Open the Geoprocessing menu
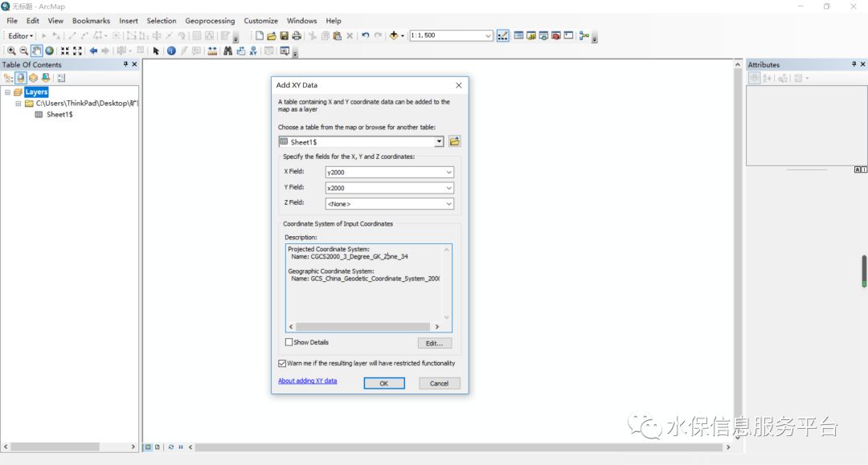 point(210,20)
